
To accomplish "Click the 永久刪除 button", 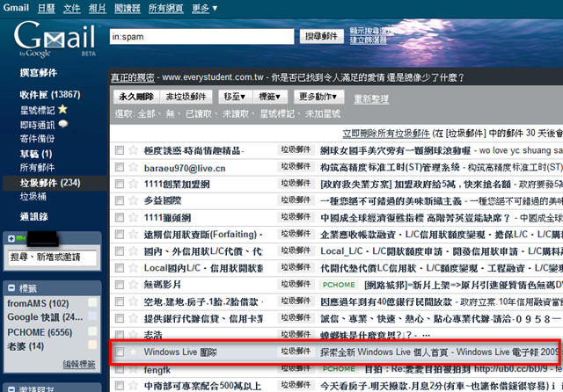I will pos(136,97).
